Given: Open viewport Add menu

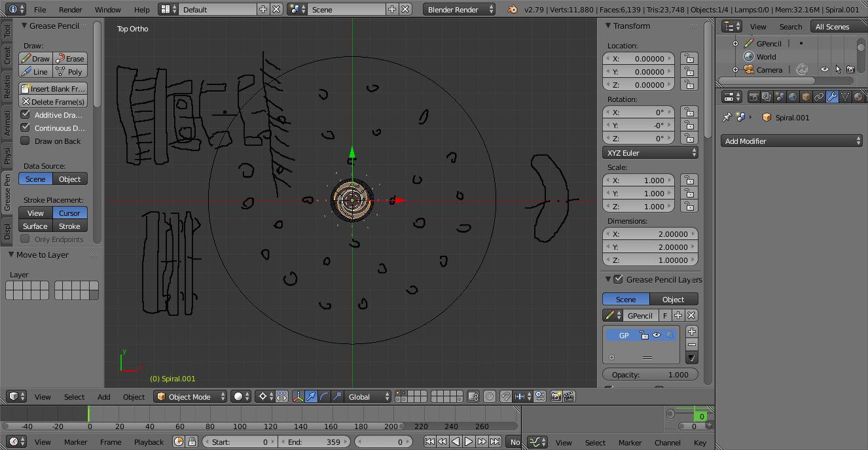Looking at the screenshot, I should click(104, 396).
